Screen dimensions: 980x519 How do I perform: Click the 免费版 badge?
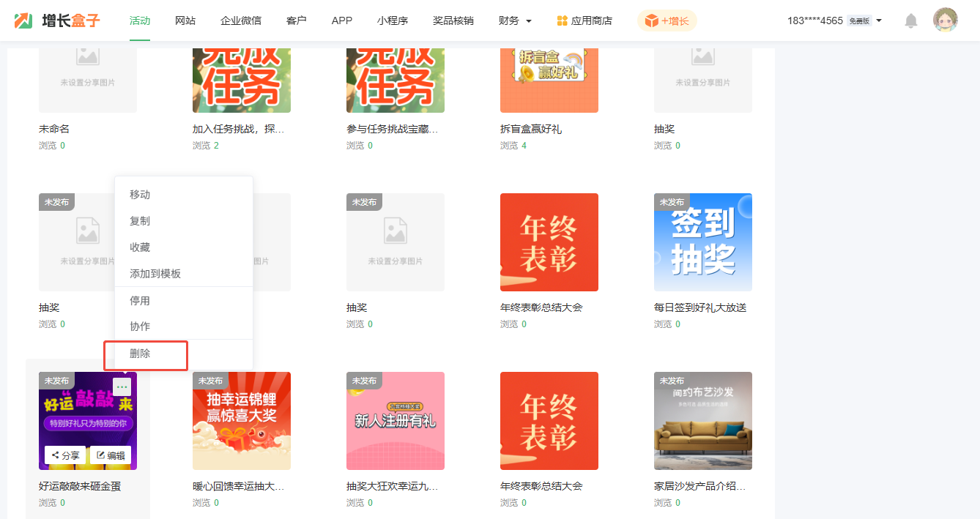[x=859, y=21]
